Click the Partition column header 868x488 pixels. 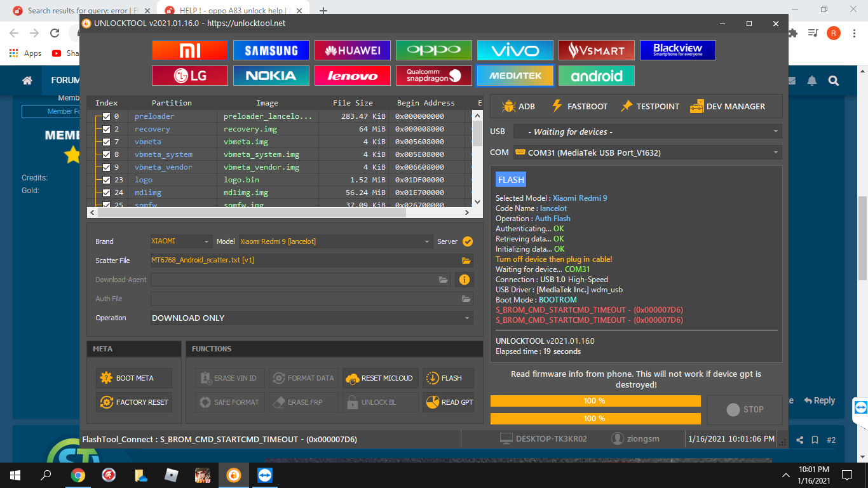172,103
